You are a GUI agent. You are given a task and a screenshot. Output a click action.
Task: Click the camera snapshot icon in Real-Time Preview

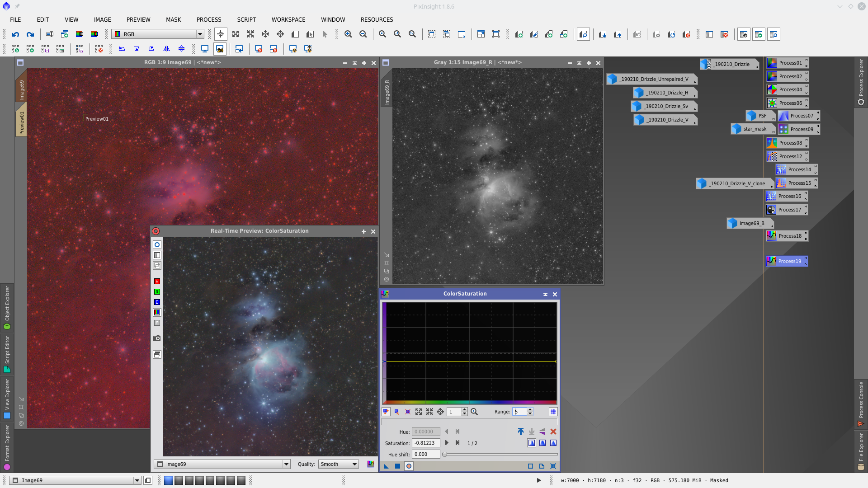coord(157,338)
